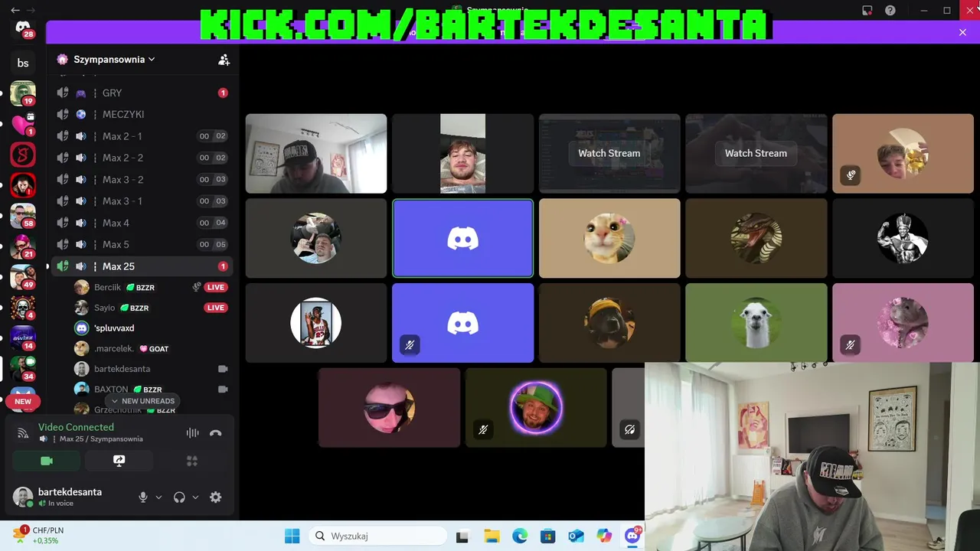Viewport: 980px width, 551px height.
Task: Open the 'bs' server in sidebar
Action: [23, 63]
